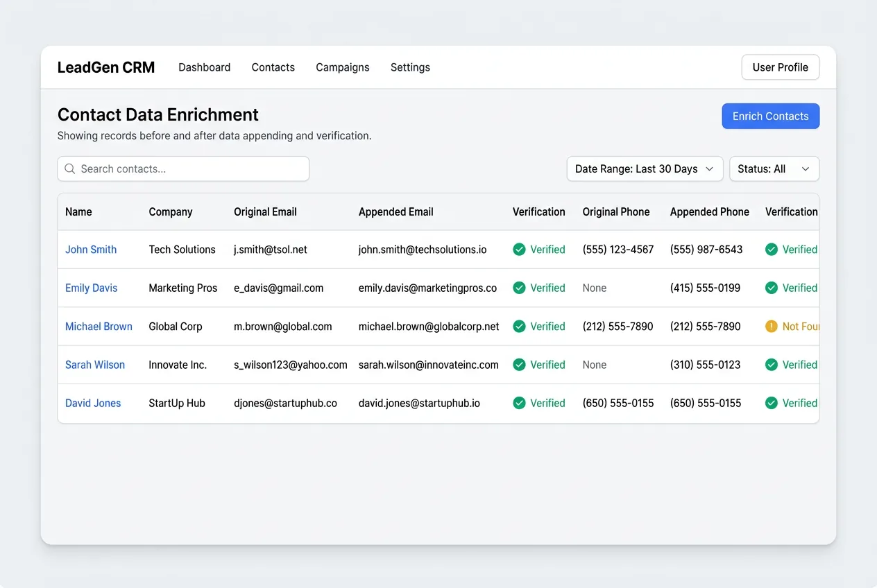The height and width of the screenshot is (588, 877).
Task: Open the Settings menu item
Action: click(410, 67)
